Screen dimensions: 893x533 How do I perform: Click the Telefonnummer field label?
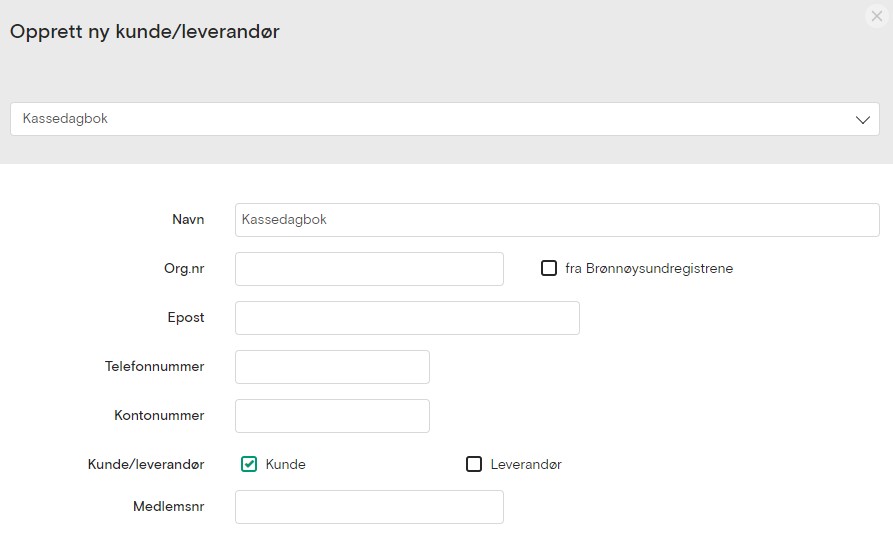154,366
